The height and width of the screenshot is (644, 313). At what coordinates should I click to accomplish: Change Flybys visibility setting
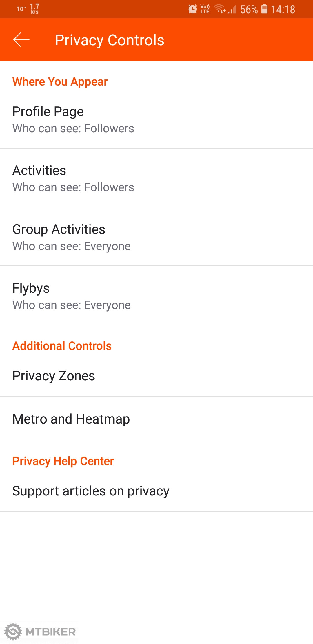tap(156, 296)
